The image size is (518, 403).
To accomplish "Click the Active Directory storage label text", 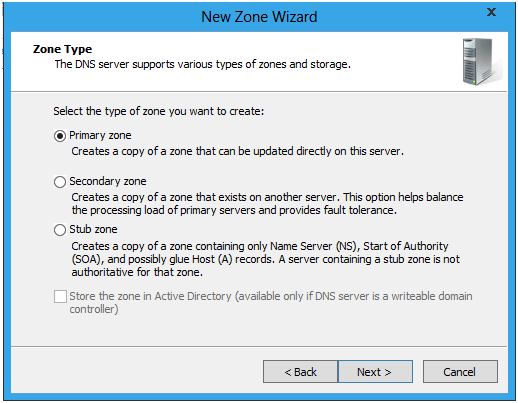I will pos(271,303).
